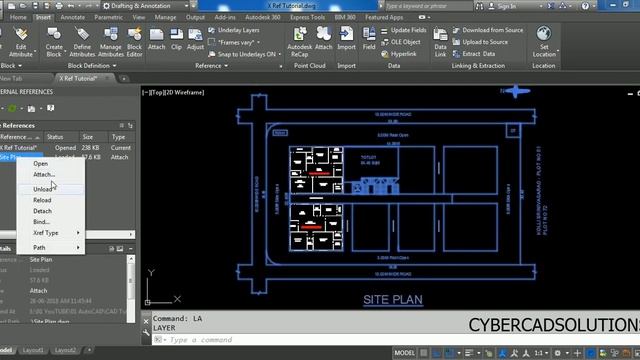Click Download from Source
The height and width of the screenshot is (360, 640).
[x=488, y=30]
